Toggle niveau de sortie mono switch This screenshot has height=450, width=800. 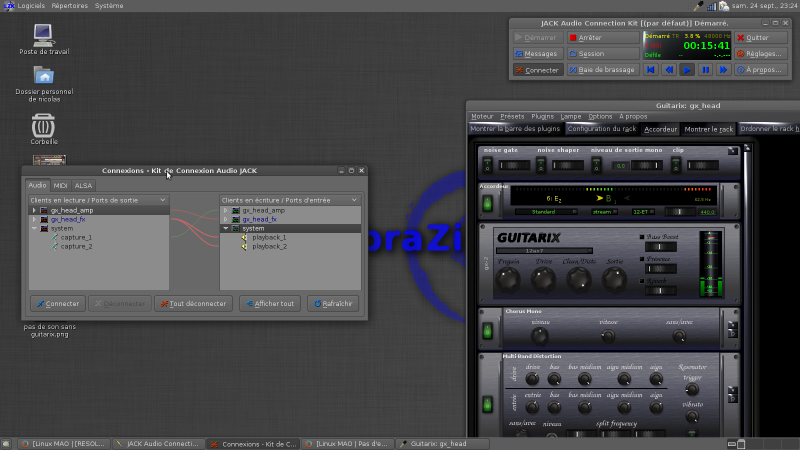(596, 165)
